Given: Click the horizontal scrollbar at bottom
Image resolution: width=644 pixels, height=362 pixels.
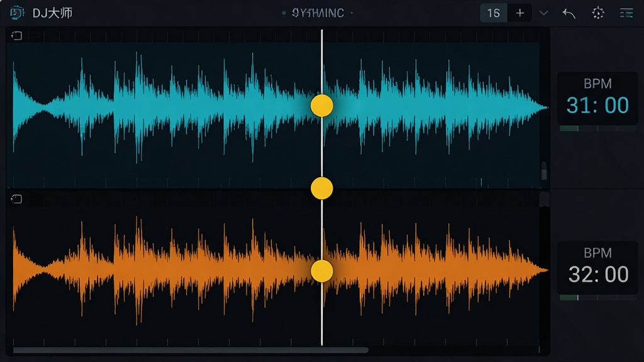Looking at the screenshot, I should [191, 350].
